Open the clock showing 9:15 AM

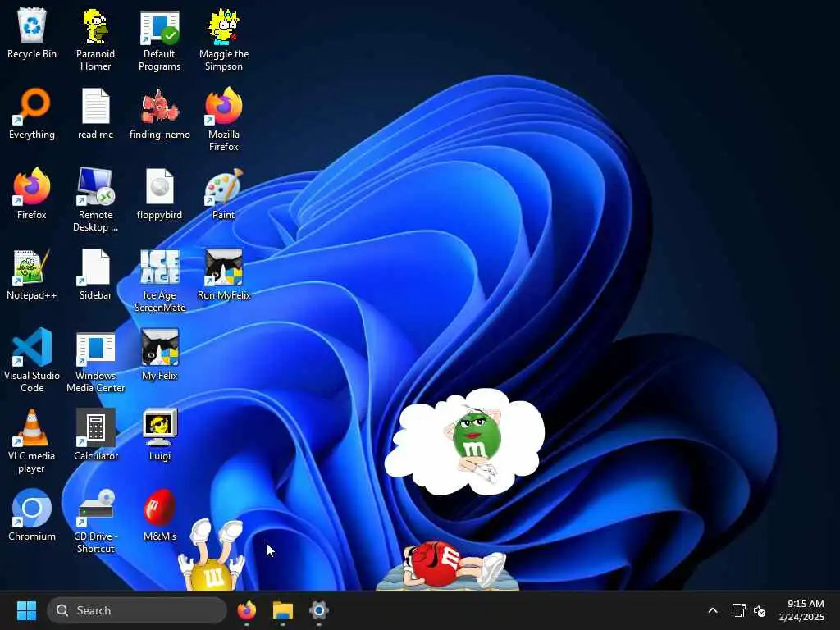[x=801, y=610]
